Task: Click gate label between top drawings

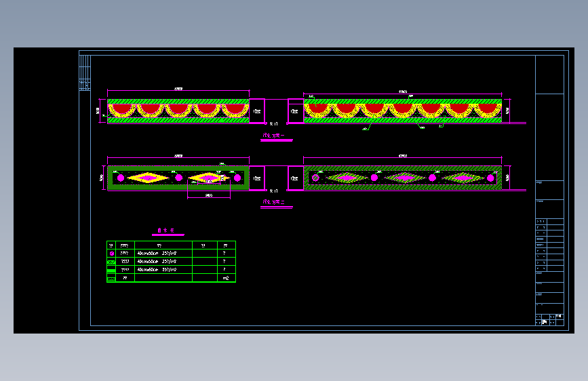Action: (274, 123)
